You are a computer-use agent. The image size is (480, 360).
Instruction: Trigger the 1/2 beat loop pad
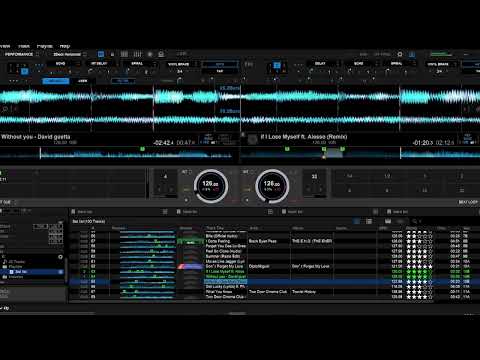[x=387, y=176]
